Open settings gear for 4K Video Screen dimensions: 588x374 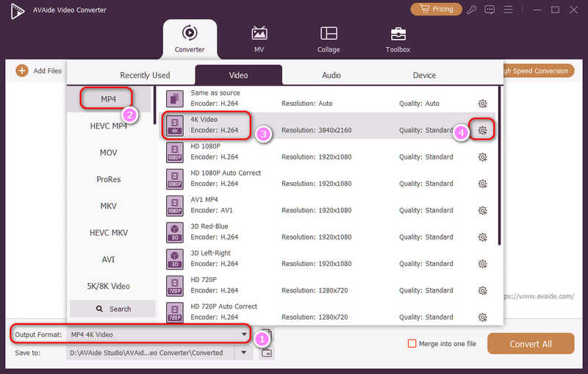(x=483, y=130)
